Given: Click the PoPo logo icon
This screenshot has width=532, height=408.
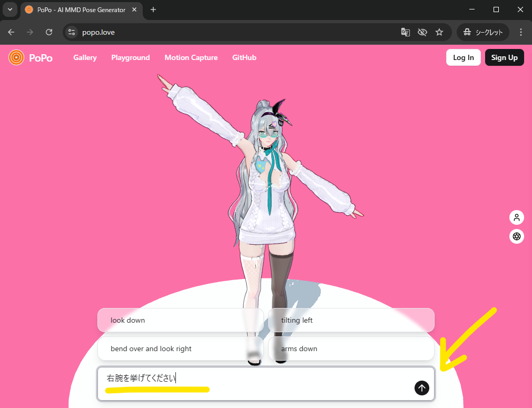Looking at the screenshot, I should coord(16,57).
